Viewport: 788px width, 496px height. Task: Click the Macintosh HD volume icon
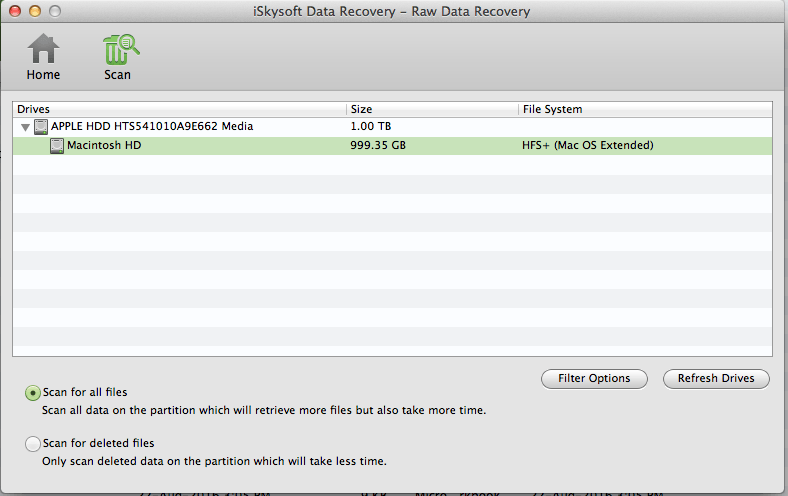pos(57,146)
